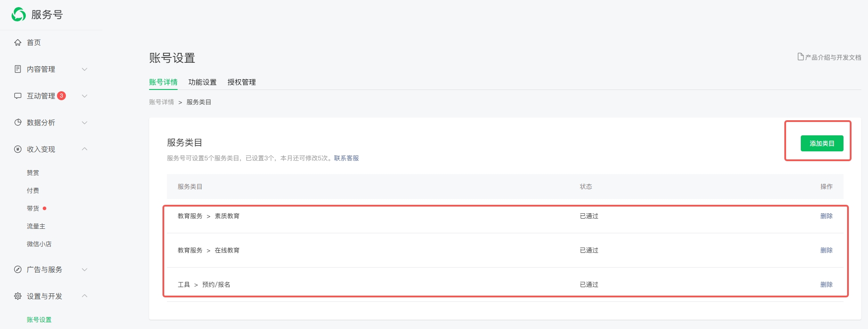Screen dimensions: 868x329
Task: Click the 广告与服务 compass icon
Action: click(x=18, y=269)
